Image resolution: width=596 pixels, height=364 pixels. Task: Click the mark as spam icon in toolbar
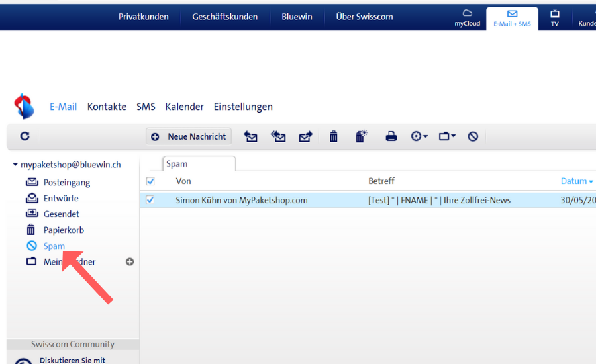point(473,136)
